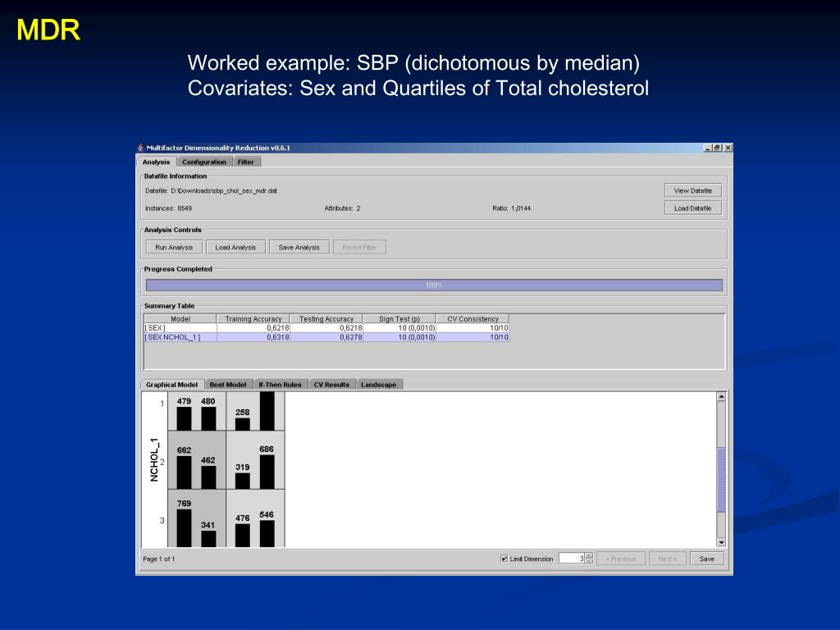This screenshot has height=630, width=840.
Task: Switch to the If-Then Rules tab
Action: [280, 385]
